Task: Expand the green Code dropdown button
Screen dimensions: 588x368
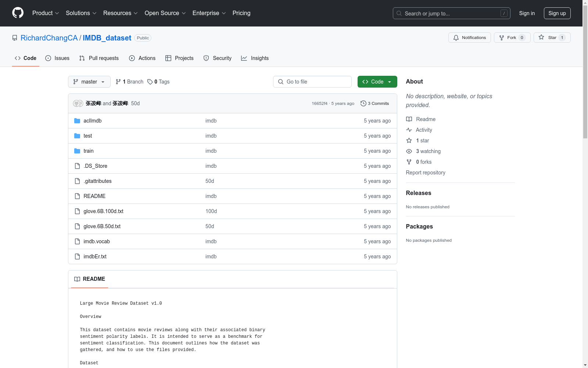Action: coord(377,82)
